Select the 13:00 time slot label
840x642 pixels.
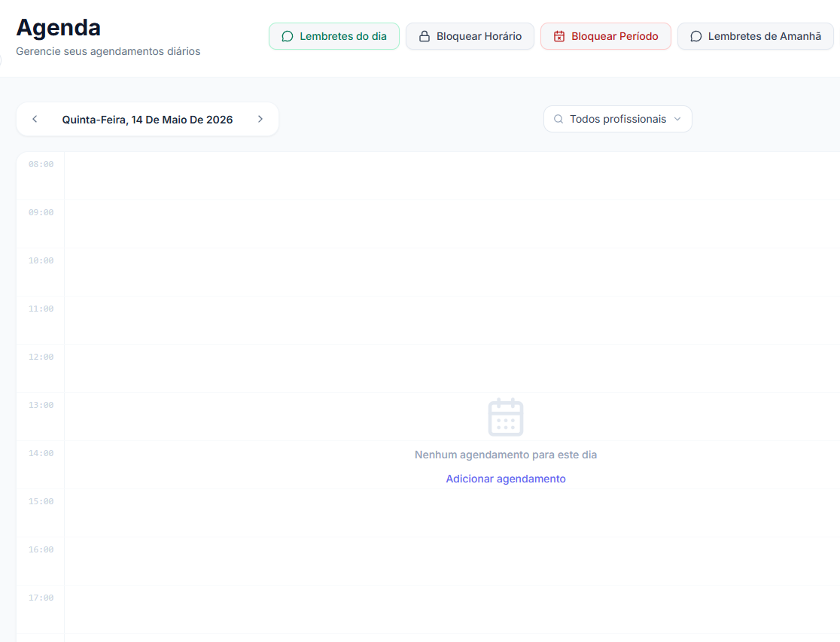(x=41, y=406)
